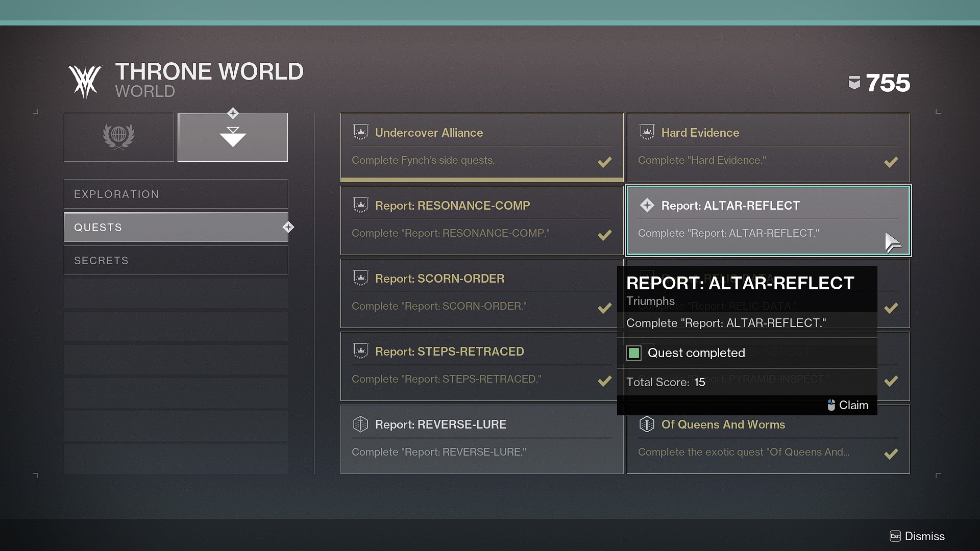
Task: Dismiss the Throne World screen
Action: coord(917,536)
